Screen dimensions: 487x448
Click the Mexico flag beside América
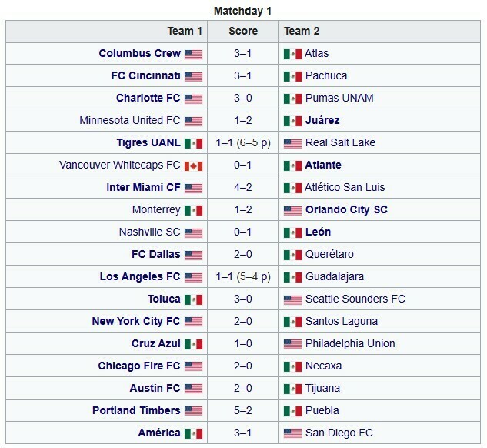point(193,433)
